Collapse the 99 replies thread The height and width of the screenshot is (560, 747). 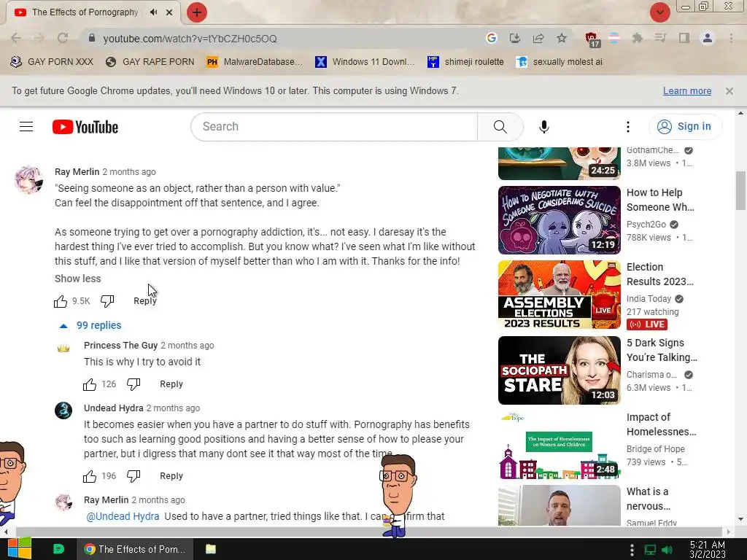[90, 325]
